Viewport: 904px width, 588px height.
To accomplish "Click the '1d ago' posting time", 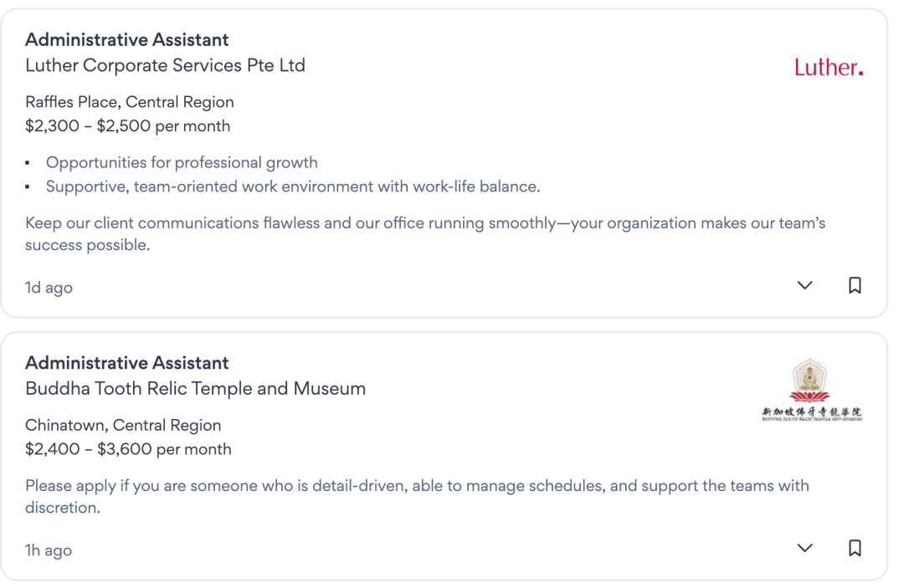I will (49, 288).
